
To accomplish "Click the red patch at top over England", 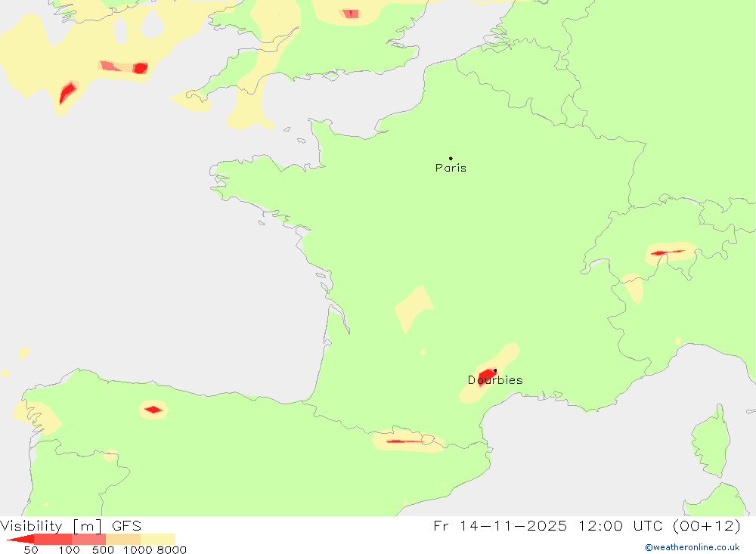I will point(351,14).
